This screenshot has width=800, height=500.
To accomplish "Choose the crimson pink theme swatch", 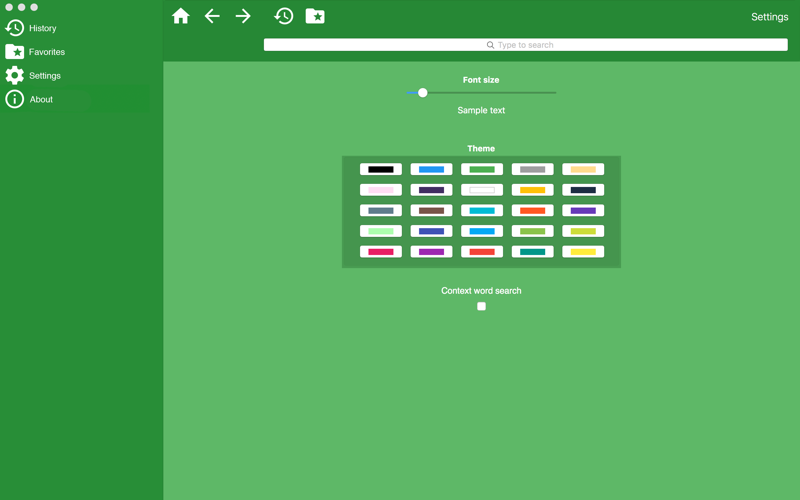I will [x=381, y=252].
